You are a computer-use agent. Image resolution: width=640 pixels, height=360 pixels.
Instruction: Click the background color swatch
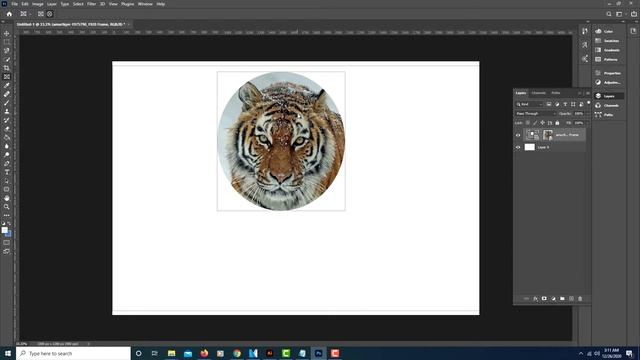[x=9, y=234]
